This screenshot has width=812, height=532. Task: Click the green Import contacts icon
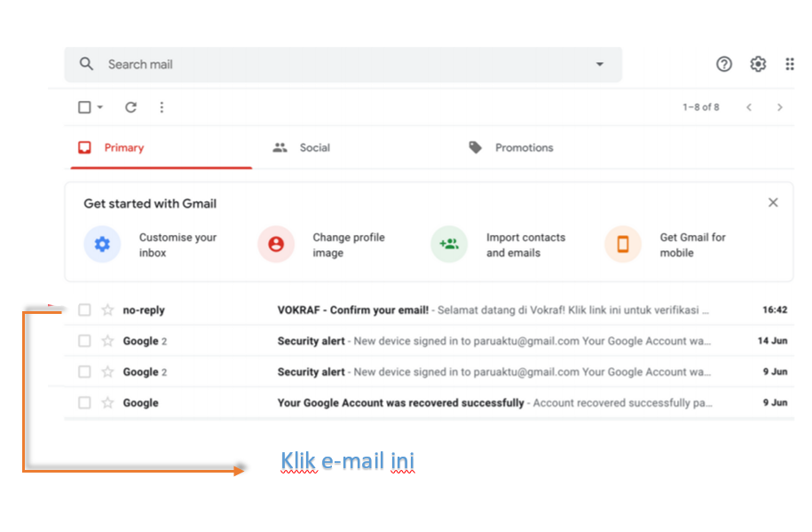pyautogui.click(x=449, y=244)
